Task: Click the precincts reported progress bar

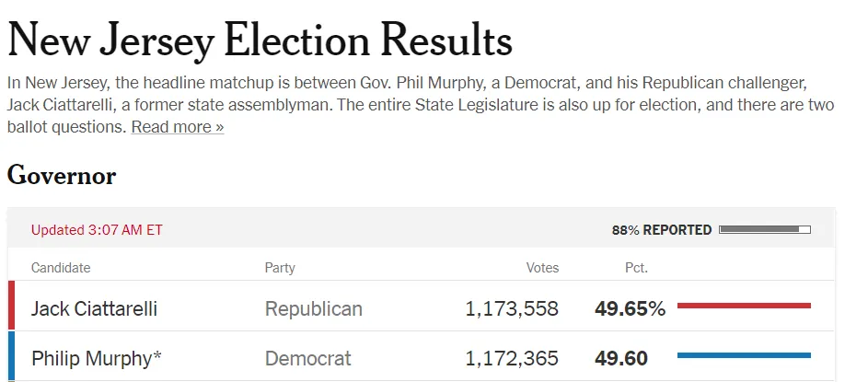Action: [x=765, y=230]
